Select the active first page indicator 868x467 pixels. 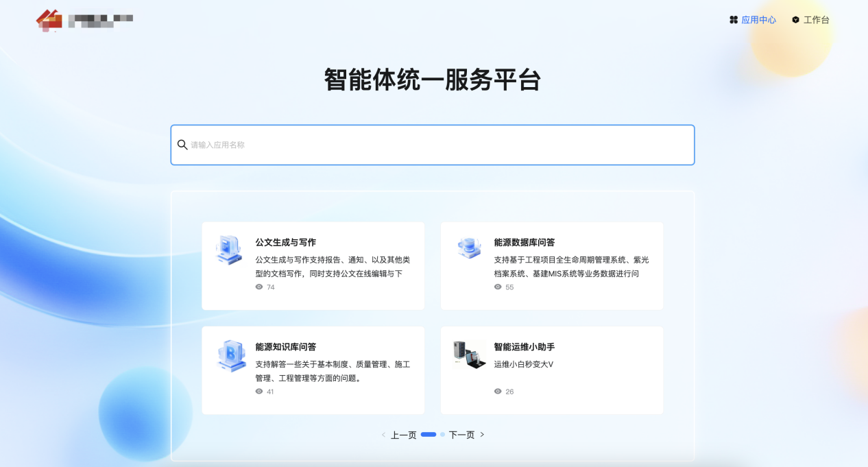pyautogui.click(x=429, y=435)
